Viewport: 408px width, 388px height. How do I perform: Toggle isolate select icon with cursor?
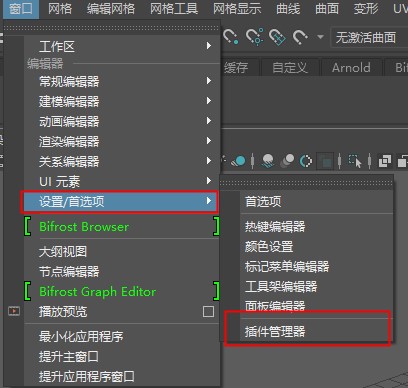pyautogui.click(x=355, y=161)
